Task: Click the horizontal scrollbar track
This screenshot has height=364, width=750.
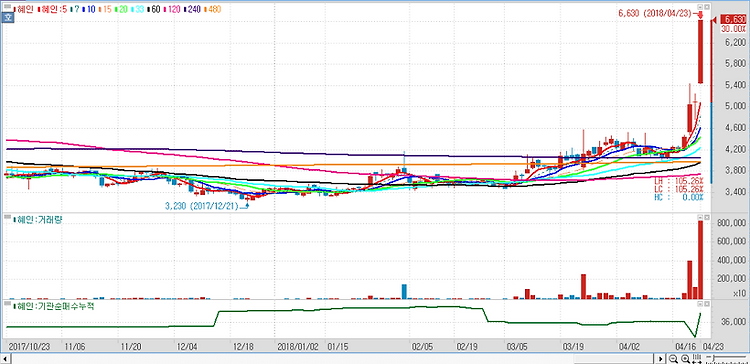Action: (332, 359)
